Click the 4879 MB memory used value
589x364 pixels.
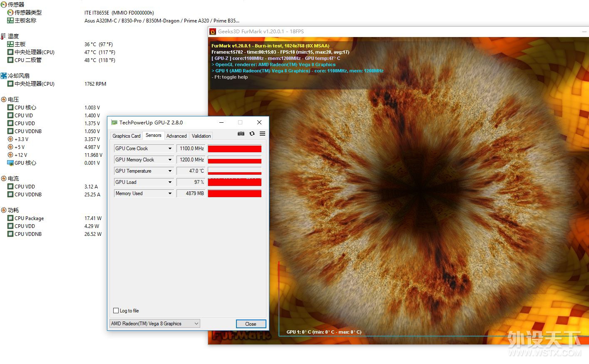[x=191, y=193]
